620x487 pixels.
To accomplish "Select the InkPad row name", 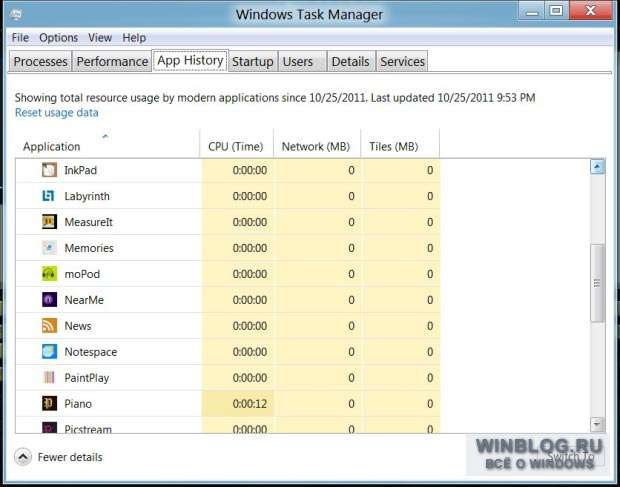I will tap(81, 170).
